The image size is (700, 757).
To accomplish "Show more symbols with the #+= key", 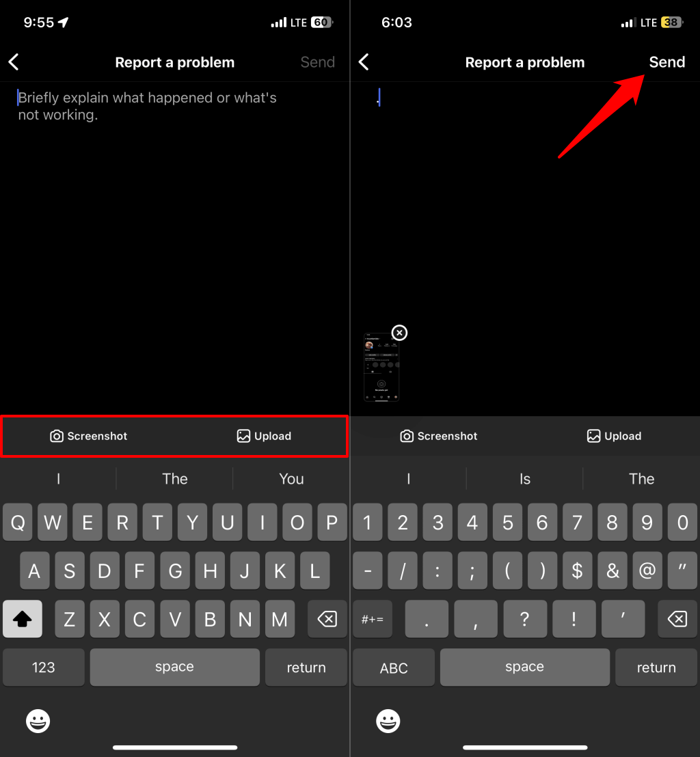I will 373,619.
